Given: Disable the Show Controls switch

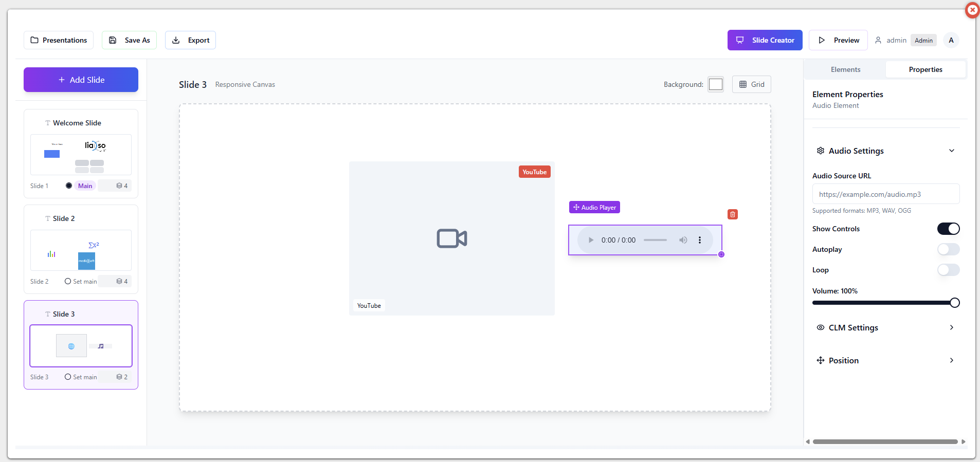Looking at the screenshot, I should pos(948,229).
